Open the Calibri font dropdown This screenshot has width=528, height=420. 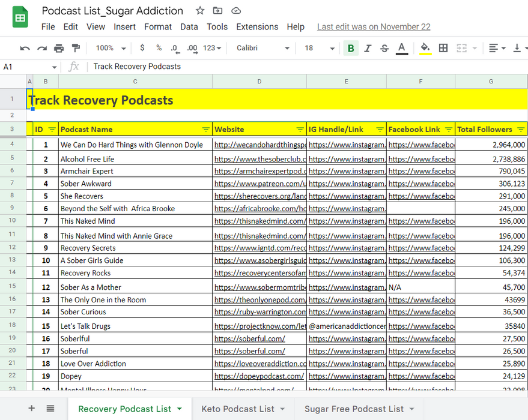pos(262,48)
